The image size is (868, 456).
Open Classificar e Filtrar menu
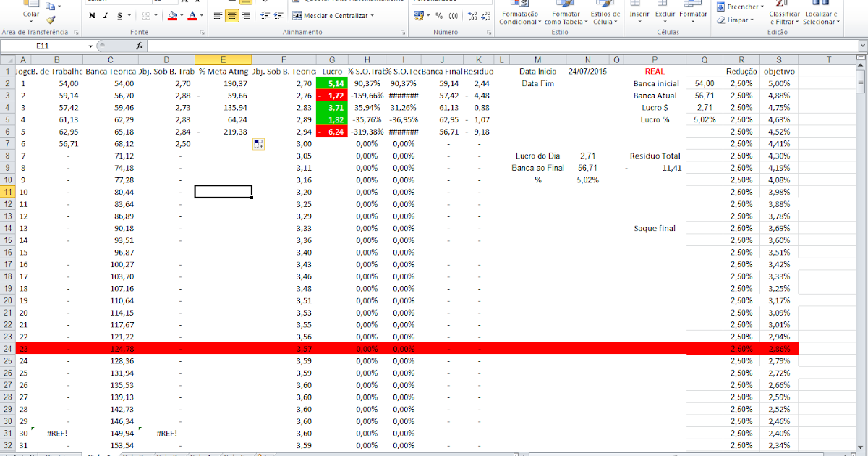coord(784,14)
